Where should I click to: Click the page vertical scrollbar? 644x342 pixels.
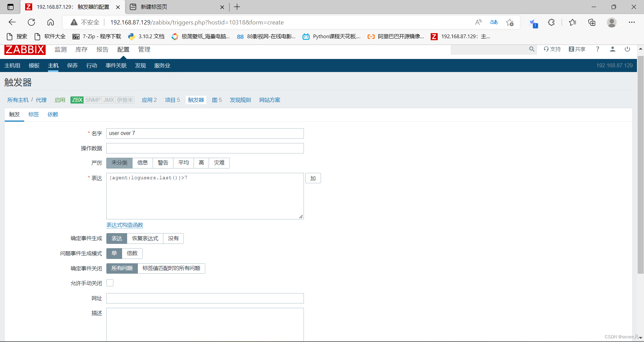click(x=641, y=164)
